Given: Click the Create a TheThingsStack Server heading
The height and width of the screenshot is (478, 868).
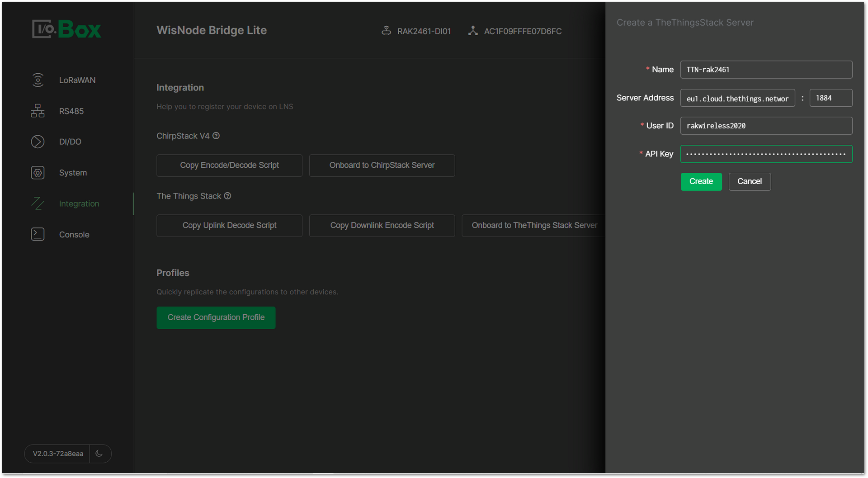Looking at the screenshot, I should pos(685,23).
